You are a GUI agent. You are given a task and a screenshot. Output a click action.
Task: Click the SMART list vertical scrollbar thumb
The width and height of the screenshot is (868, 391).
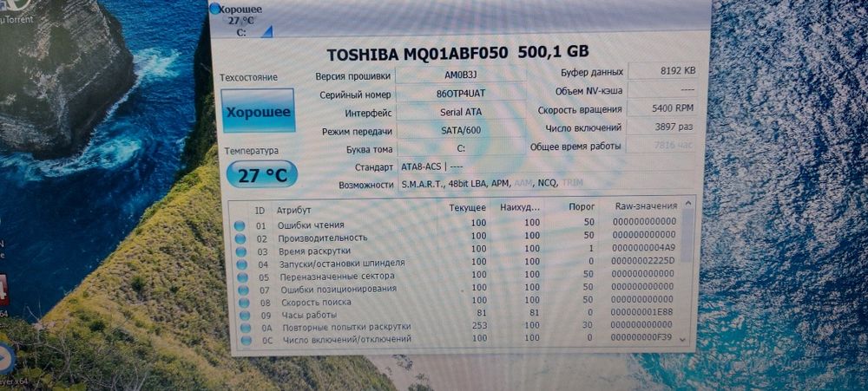pos(687,236)
